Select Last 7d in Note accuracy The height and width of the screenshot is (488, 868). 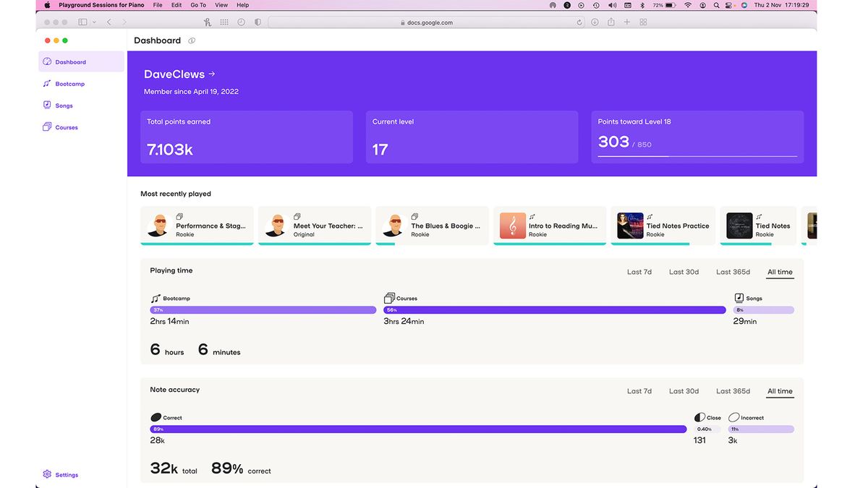coord(639,391)
